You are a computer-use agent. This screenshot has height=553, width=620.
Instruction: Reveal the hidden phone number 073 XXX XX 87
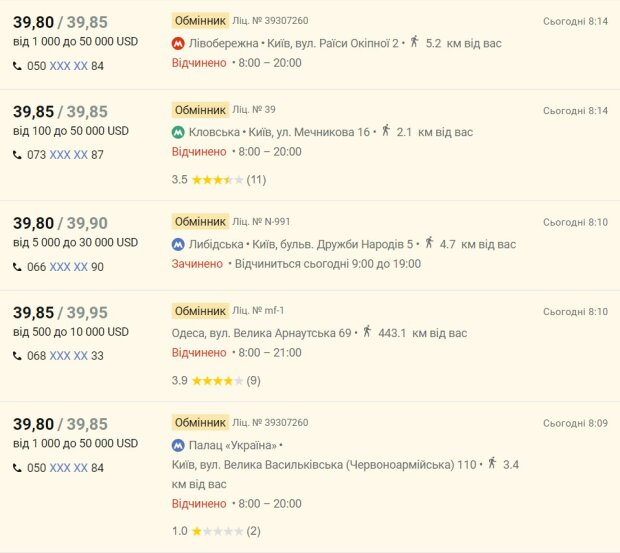68,155
